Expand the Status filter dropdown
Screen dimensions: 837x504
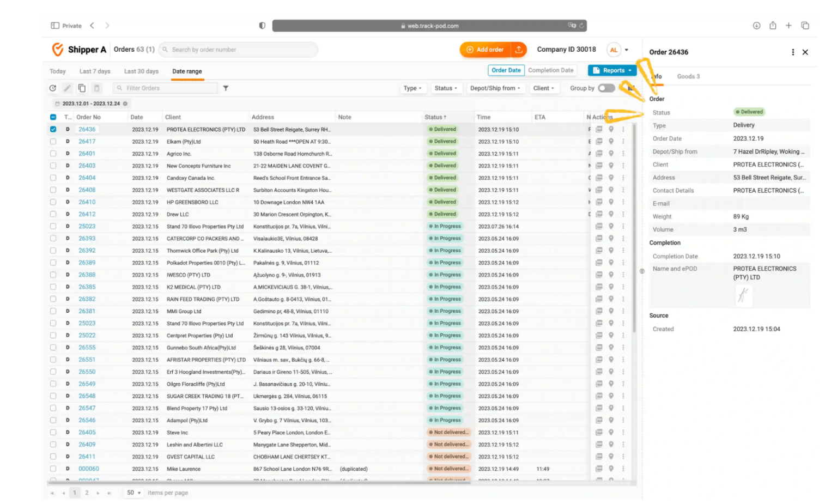pyautogui.click(x=446, y=88)
